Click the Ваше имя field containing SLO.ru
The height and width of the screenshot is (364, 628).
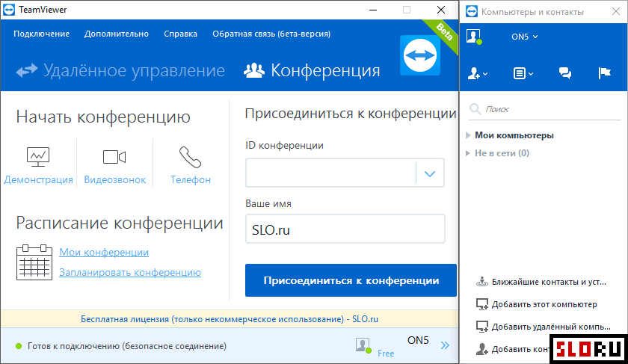point(345,229)
